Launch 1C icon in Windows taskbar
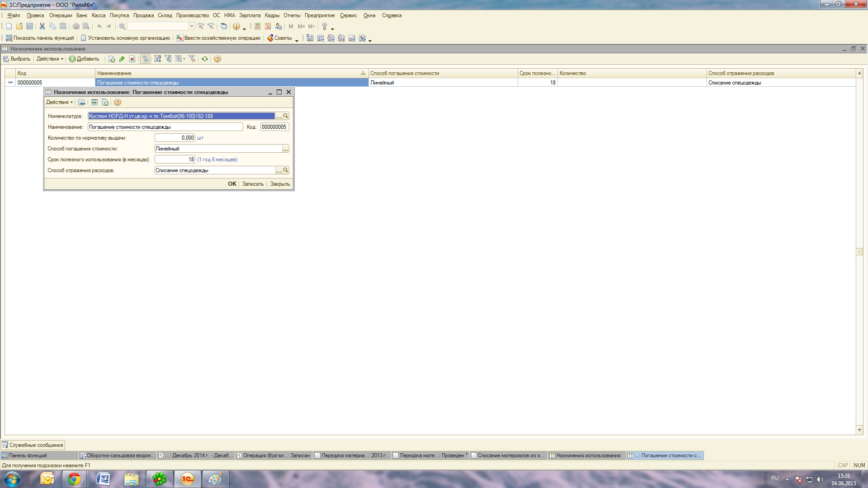868x488 pixels. pos(187,479)
